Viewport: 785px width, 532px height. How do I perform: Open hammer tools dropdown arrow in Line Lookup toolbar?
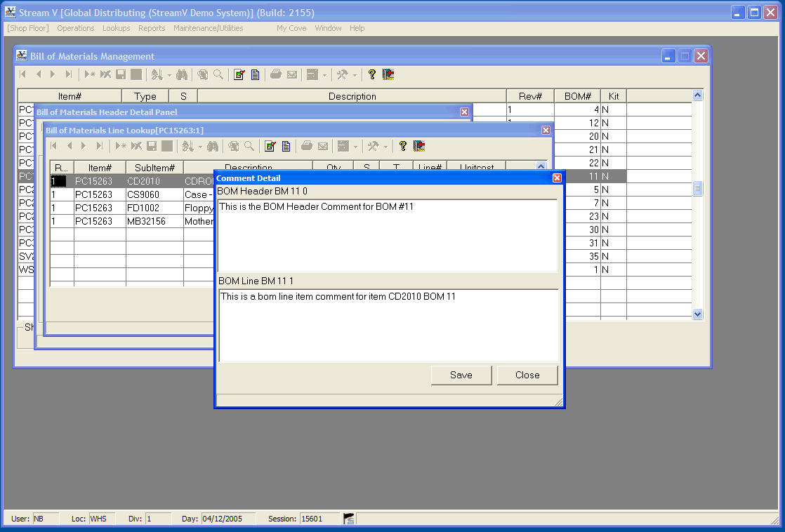point(386,147)
